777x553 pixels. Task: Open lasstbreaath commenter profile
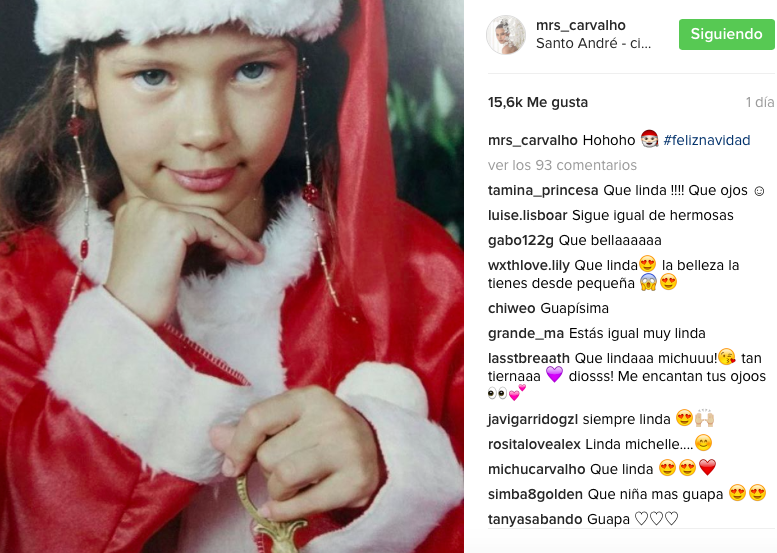point(529,358)
